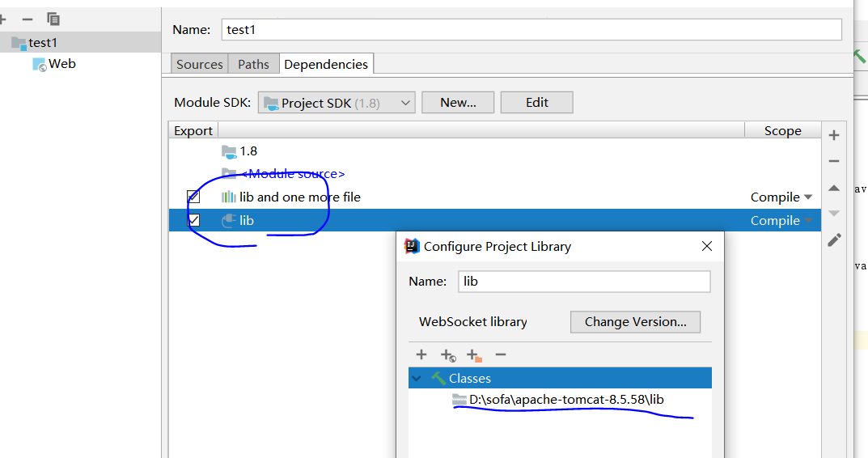Select the 1.8 SDK dependency row
The height and width of the screenshot is (458, 868).
pos(495,151)
